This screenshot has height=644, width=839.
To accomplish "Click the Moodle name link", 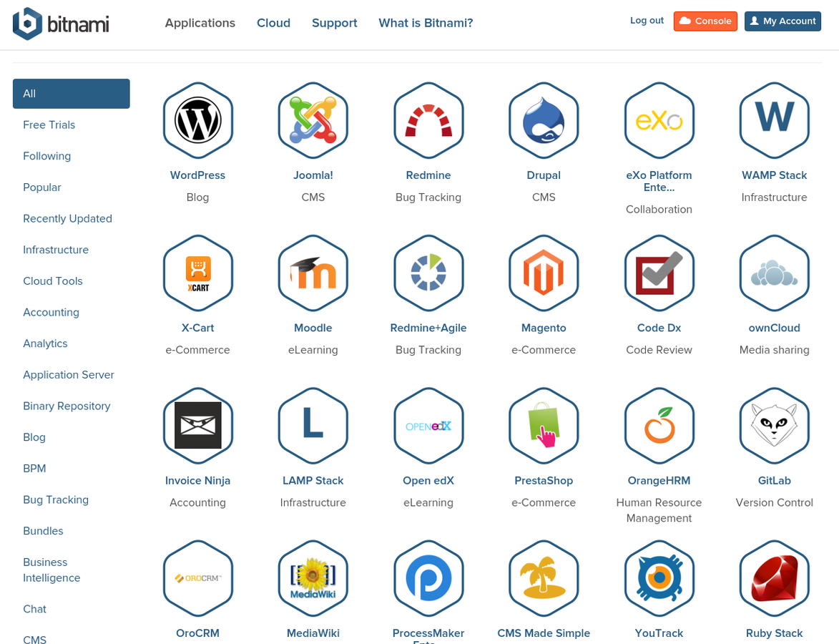I will click(313, 328).
